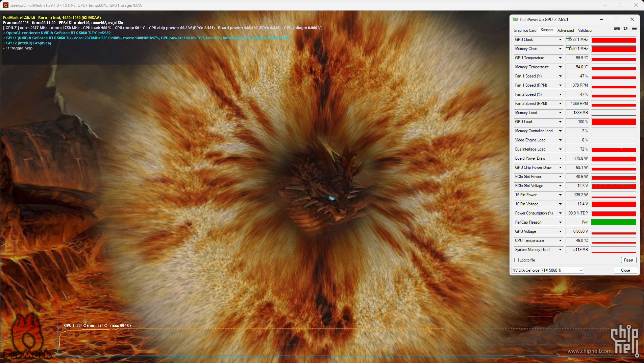Expand the Board Power Draw dropdown
This screenshot has width=644, height=363.
click(560, 158)
